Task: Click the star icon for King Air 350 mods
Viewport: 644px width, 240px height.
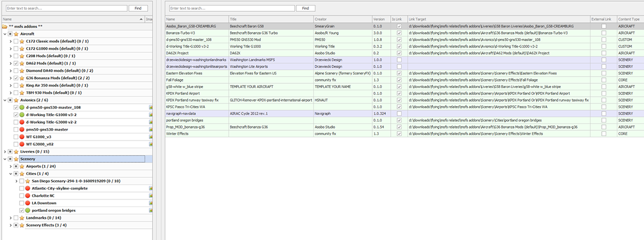Action: pos(22,85)
